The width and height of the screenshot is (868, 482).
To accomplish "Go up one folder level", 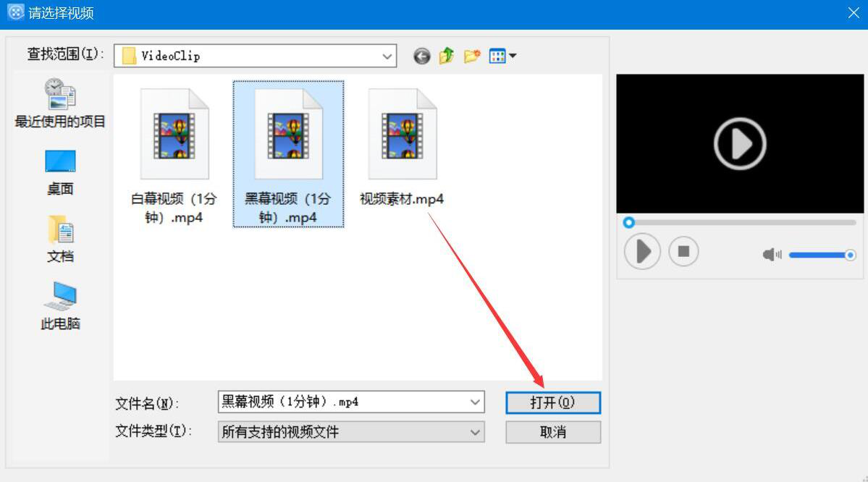I will pyautogui.click(x=446, y=56).
